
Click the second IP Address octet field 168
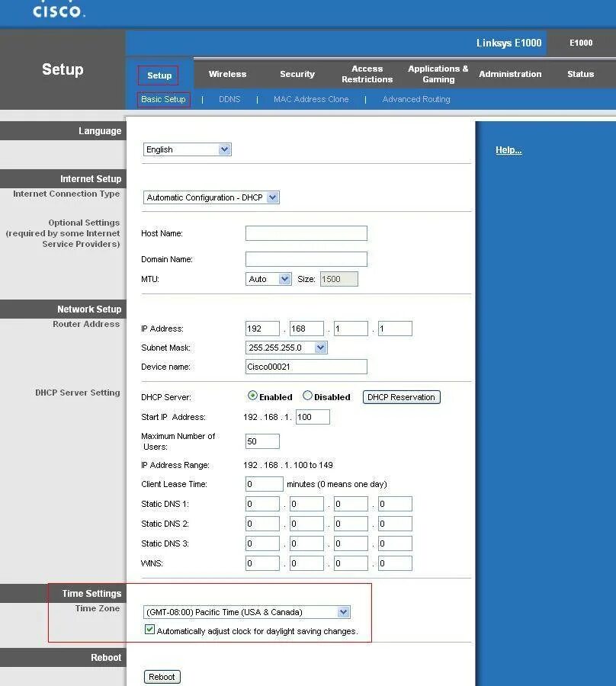[306, 329]
